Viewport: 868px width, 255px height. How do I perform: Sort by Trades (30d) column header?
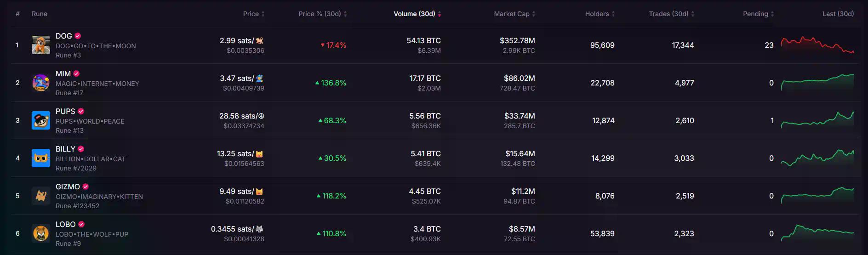click(671, 14)
